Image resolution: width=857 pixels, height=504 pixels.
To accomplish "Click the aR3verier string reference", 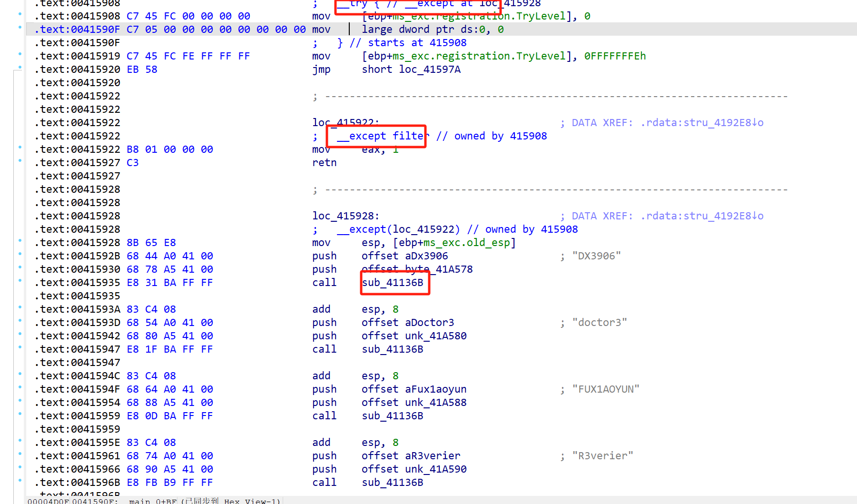I will click(x=433, y=456).
